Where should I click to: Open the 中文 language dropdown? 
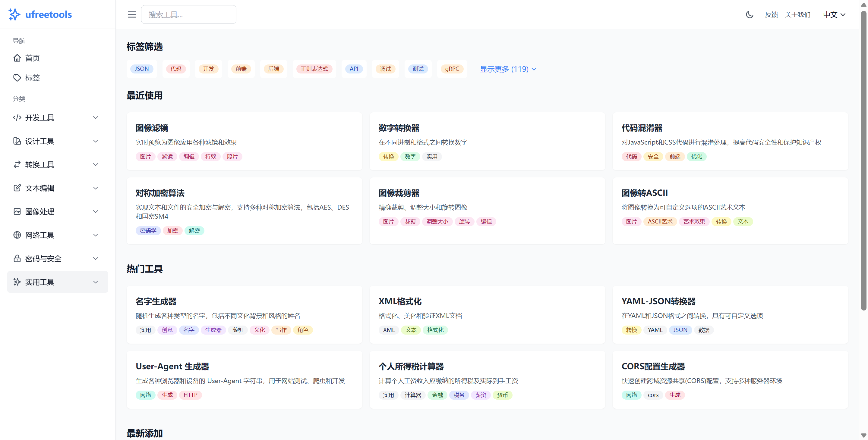834,14
